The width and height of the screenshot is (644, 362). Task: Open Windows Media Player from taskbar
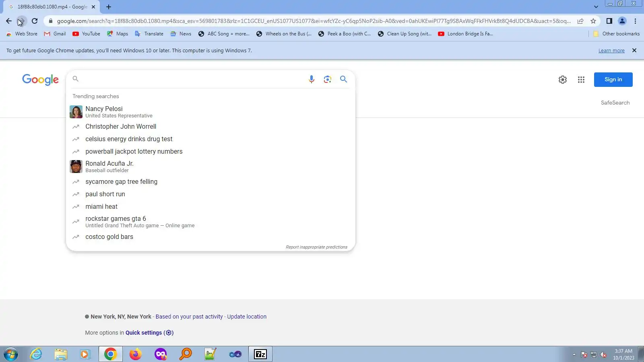pyautogui.click(x=85, y=354)
